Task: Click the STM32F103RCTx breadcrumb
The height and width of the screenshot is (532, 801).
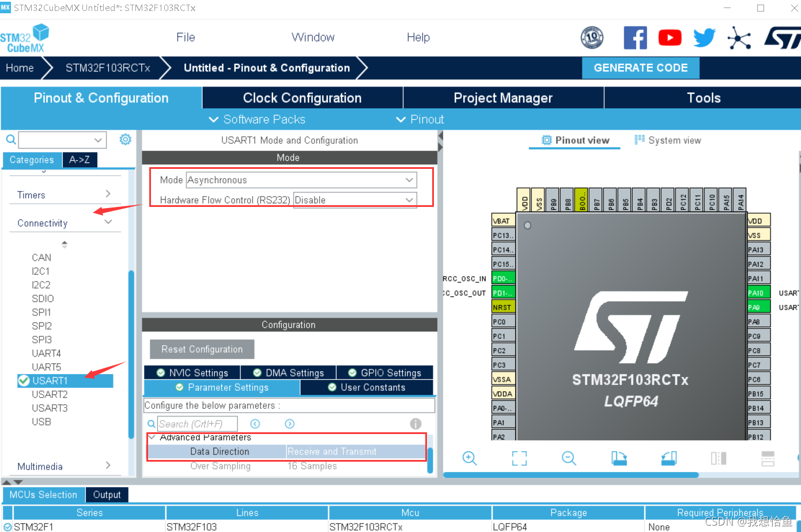Action: point(108,68)
